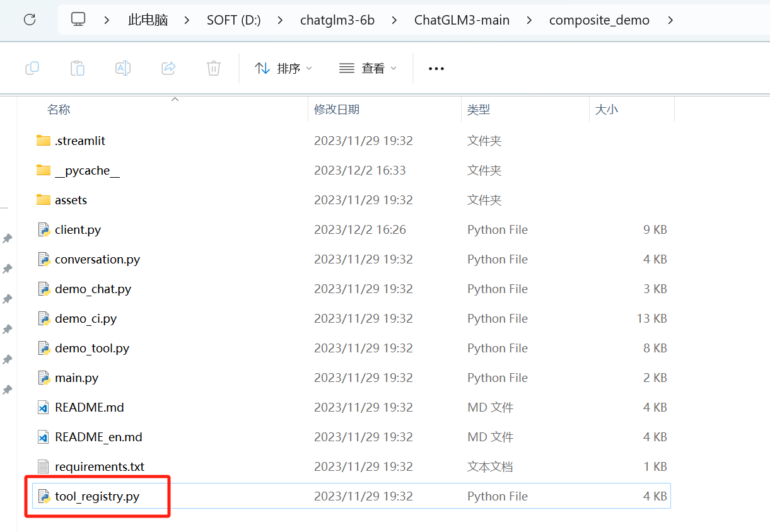Click composite_demo in the breadcrumb

click(599, 20)
